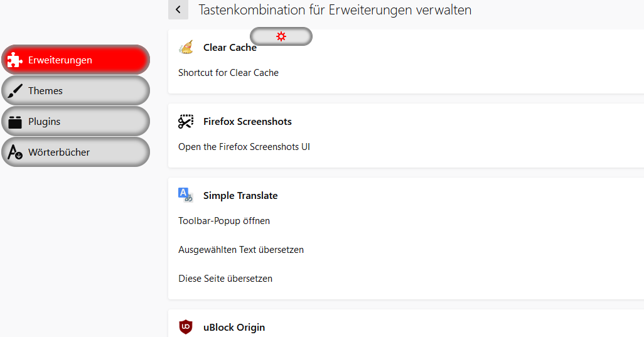Click the Simple Translate icon

click(x=186, y=195)
